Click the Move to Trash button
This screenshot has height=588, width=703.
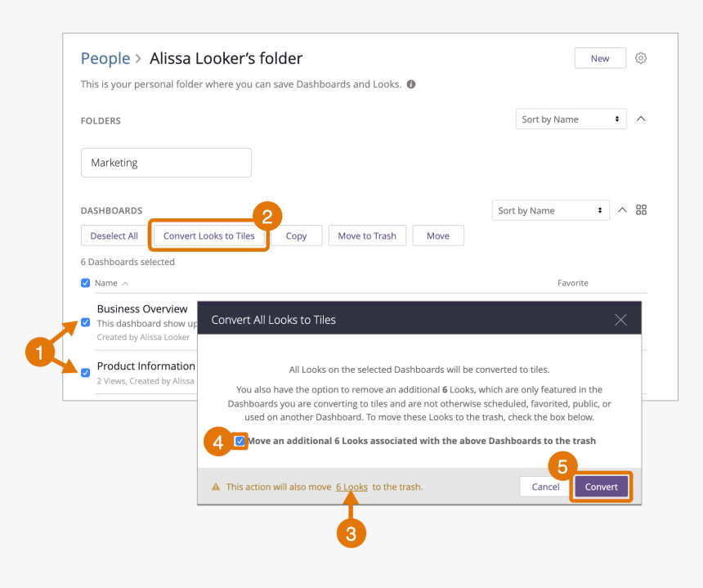coord(367,236)
